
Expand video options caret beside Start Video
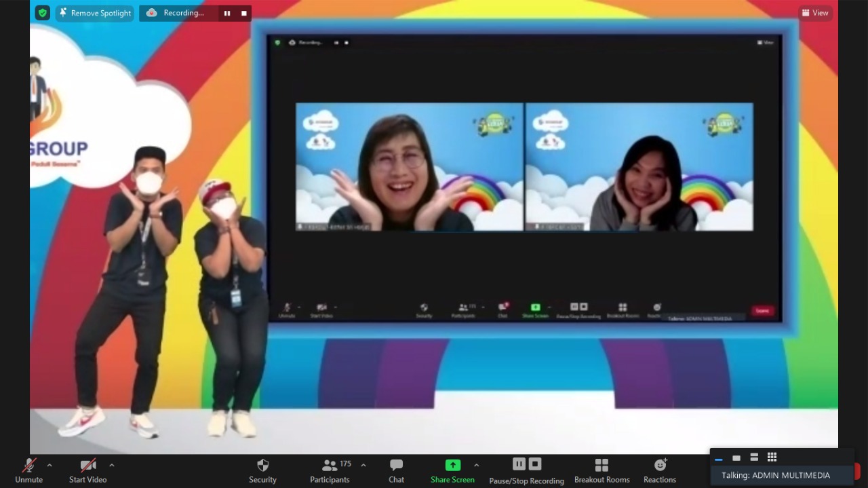click(112, 465)
